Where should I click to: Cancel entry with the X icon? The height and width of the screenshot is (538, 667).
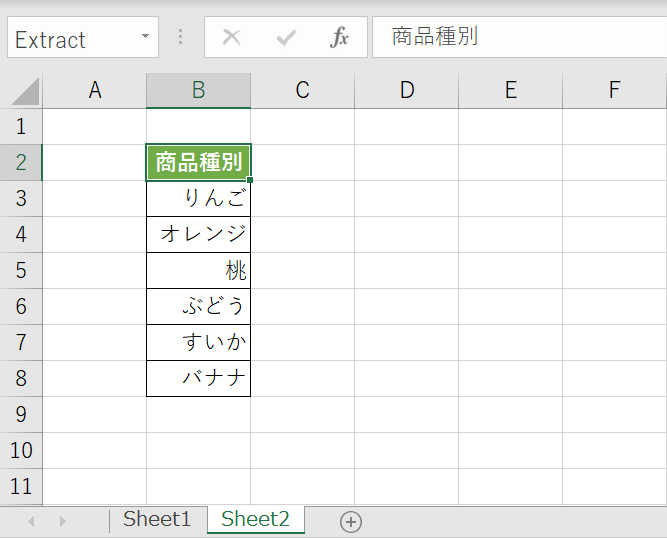point(231,37)
